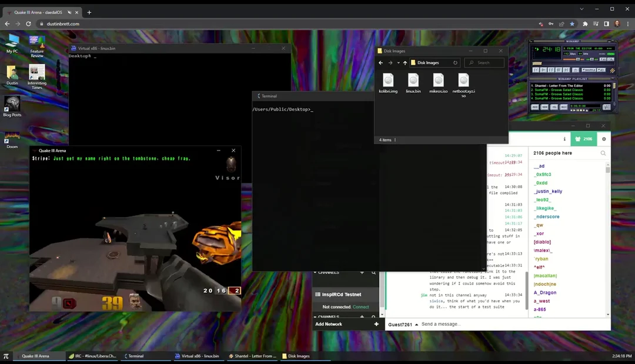635x364 pixels.
Task: Open the chat settings gear icon
Action: 603,139
